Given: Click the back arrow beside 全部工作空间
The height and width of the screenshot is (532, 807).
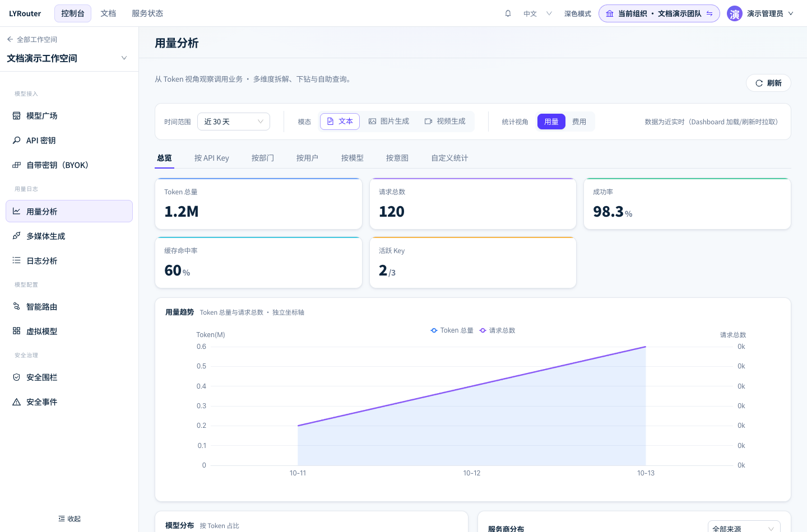Looking at the screenshot, I should tap(10, 39).
